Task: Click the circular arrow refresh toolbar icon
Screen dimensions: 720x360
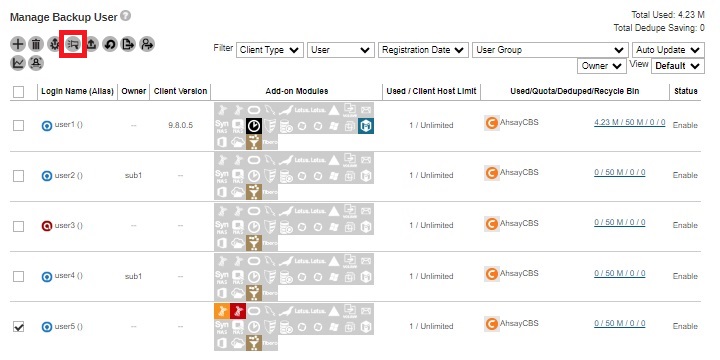Action: pos(110,45)
